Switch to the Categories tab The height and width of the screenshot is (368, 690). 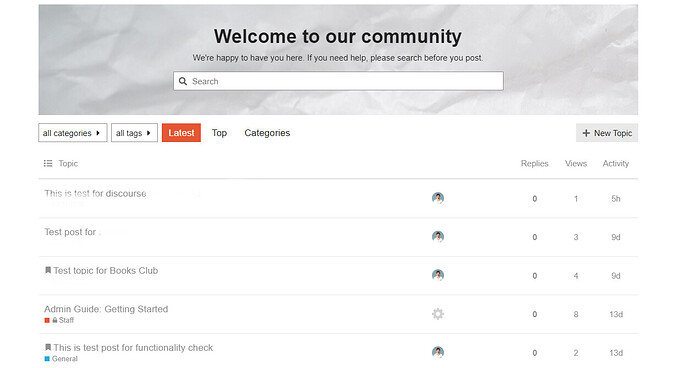point(267,133)
